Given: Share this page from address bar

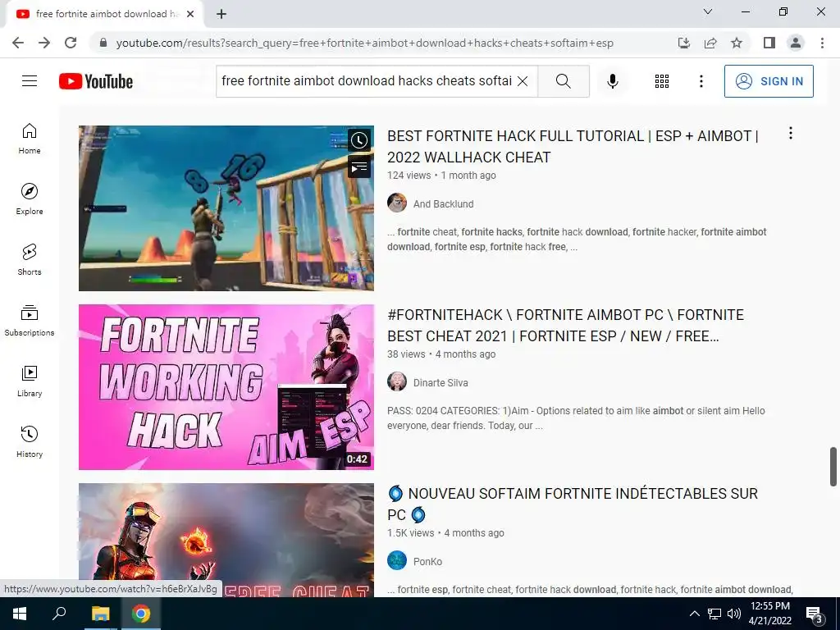Looking at the screenshot, I should tap(710, 43).
